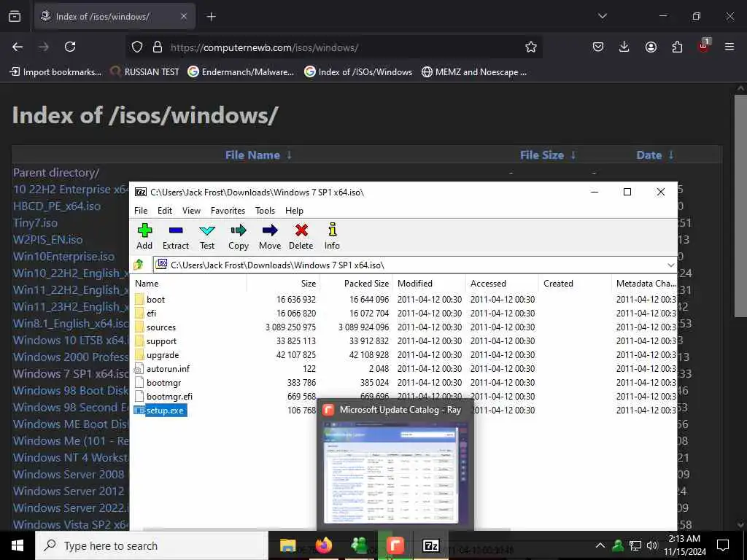Open the Firefox downloads panel
The width and height of the screenshot is (747, 560).
pyautogui.click(x=624, y=47)
